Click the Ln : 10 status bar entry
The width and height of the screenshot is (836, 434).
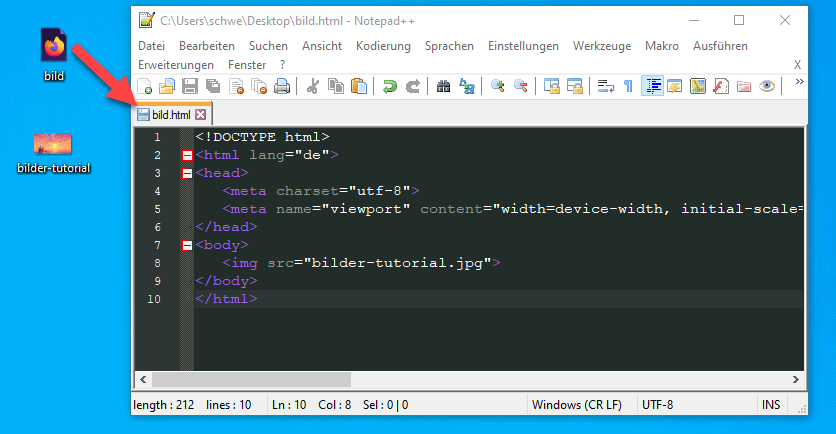pyautogui.click(x=289, y=405)
